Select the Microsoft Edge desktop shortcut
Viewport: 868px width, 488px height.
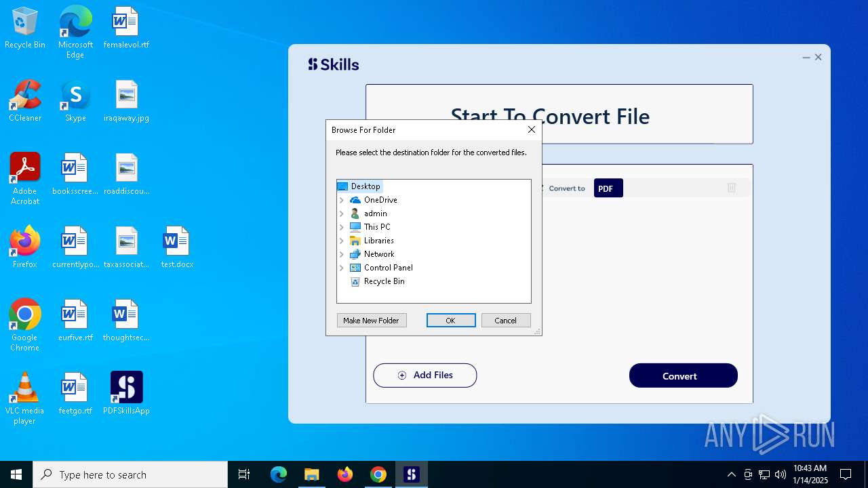pyautogui.click(x=75, y=33)
